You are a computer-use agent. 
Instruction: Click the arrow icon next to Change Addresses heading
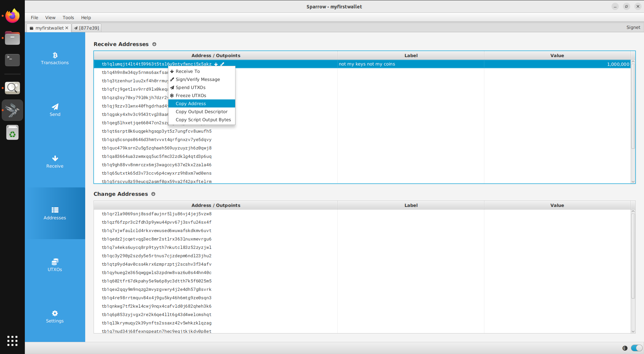coord(153,194)
